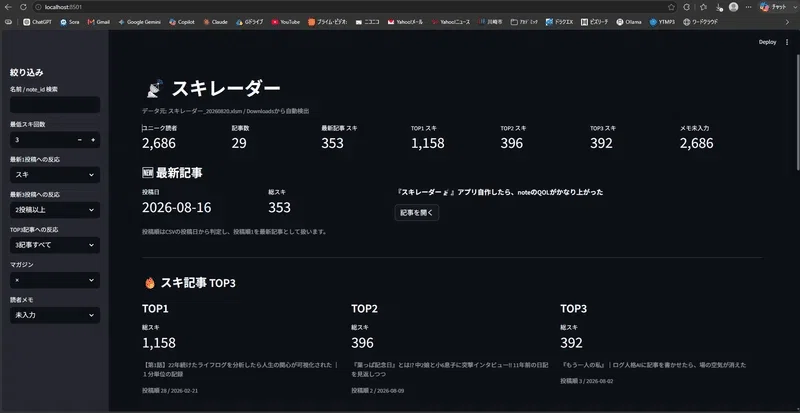Open the Google Gemini bookmark
This screenshot has width=800, height=413.
(x=139, y=22)
